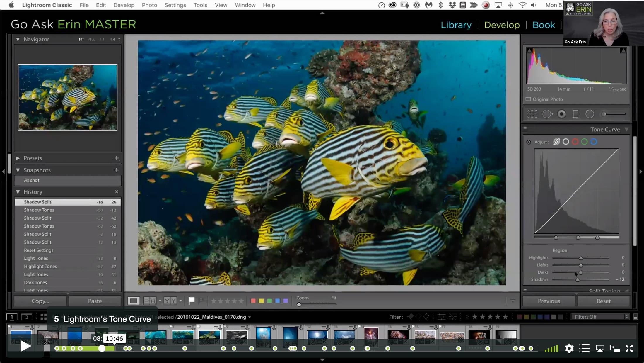Screen dimensions: 644x363
Task: Select the Red Eye Correction tool
Action: point(561,114)
